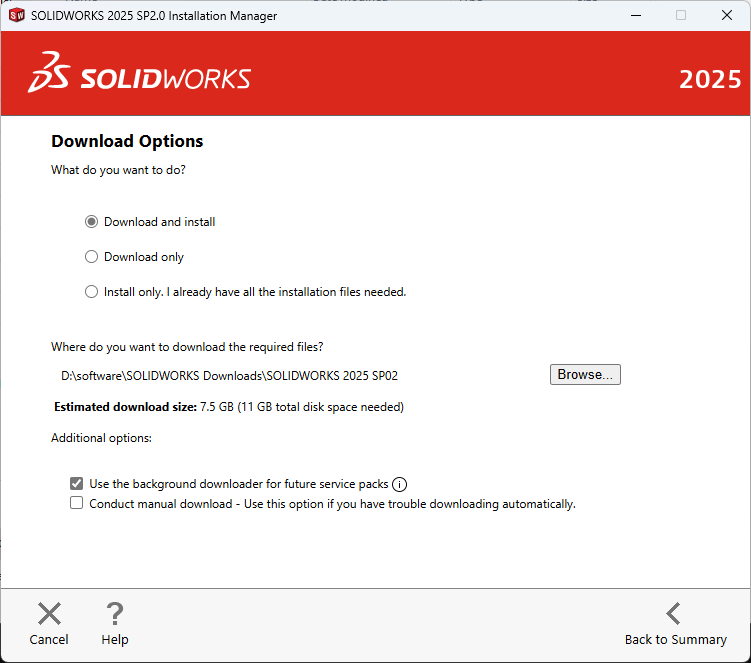Click the 2025 version text in banner
Image resolution: width=751 pixels, height=663 pixels.
tap(710, 79)
